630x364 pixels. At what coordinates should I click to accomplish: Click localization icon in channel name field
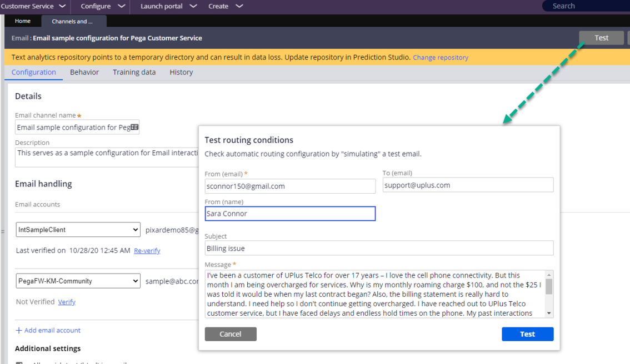point(134,127)
